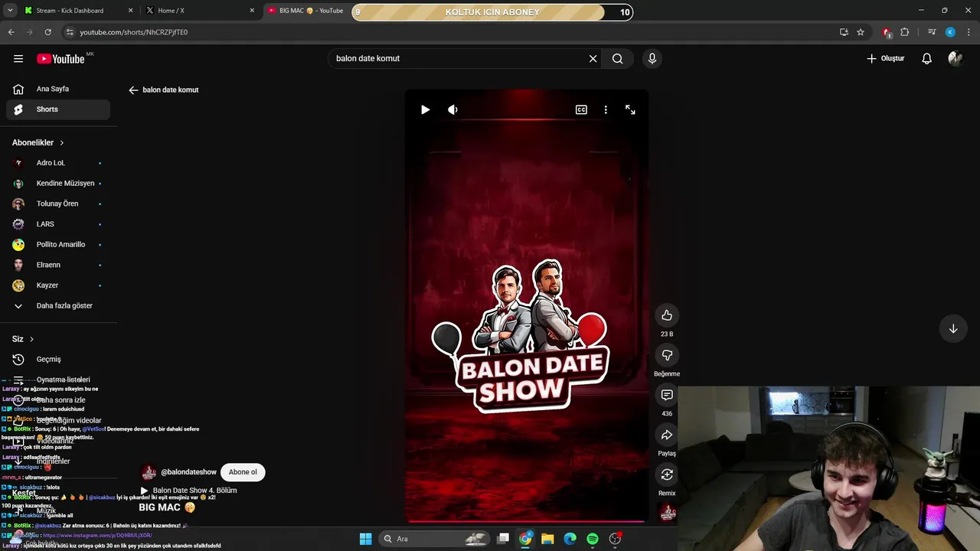Image resolution: width=980 pixels, height=551 pixels.
Task: Mute the Shorts video volume
Action: [452, 110]
